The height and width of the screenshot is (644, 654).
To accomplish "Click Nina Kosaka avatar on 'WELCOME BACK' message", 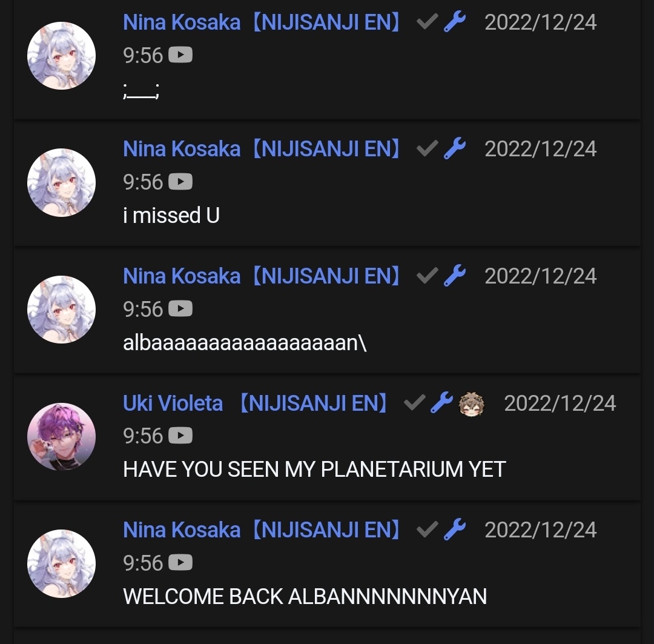I will pos(61,563).
